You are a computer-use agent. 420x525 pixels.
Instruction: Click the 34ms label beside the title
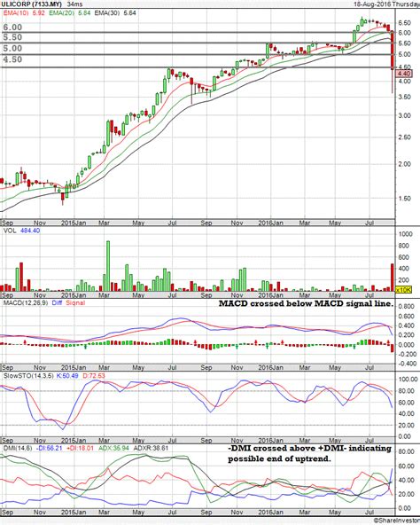(74, 4)
